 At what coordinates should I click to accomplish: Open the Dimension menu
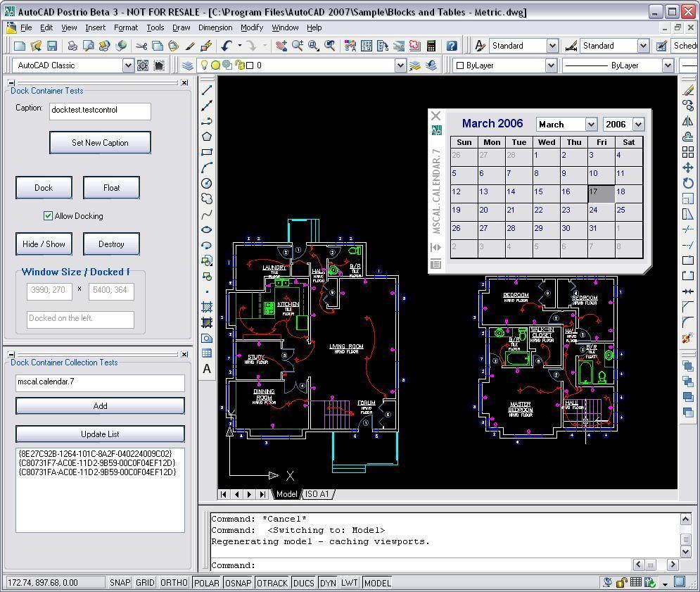[215, 27]
